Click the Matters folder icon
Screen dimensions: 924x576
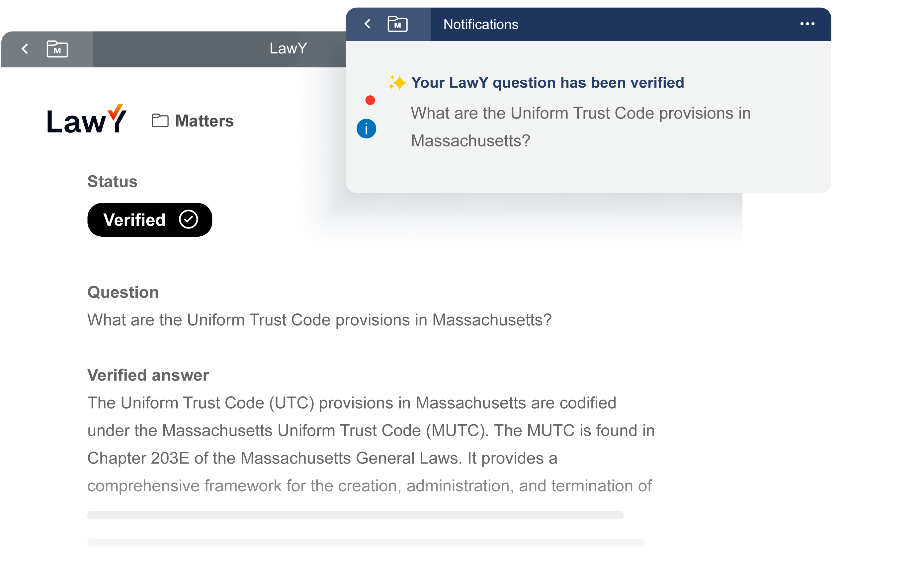160,121
